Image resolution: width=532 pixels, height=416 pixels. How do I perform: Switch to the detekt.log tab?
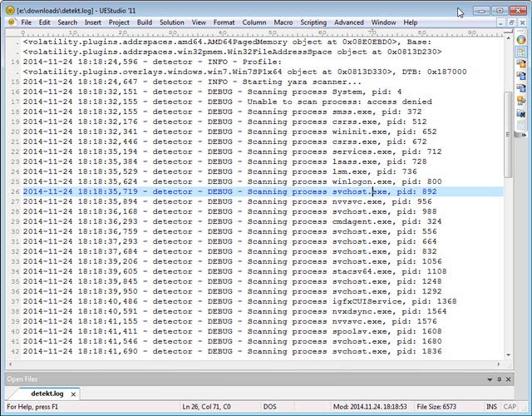coord(47,394)
